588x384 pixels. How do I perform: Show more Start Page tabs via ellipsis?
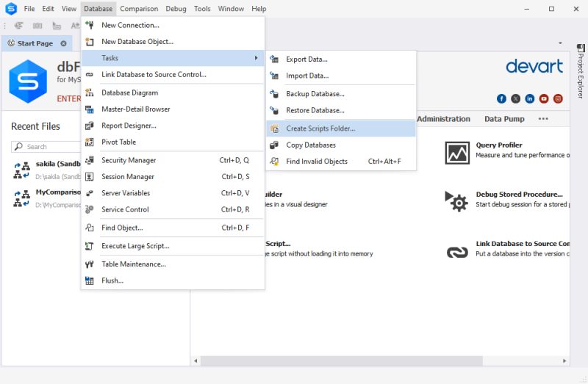pyautogui.click(x=543, y=119)
